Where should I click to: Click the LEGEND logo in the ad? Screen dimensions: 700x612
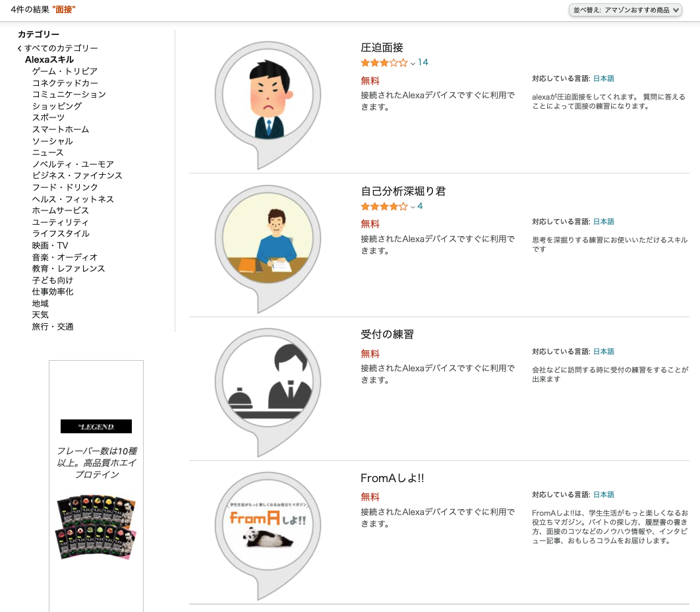click(x=96, y=427)
